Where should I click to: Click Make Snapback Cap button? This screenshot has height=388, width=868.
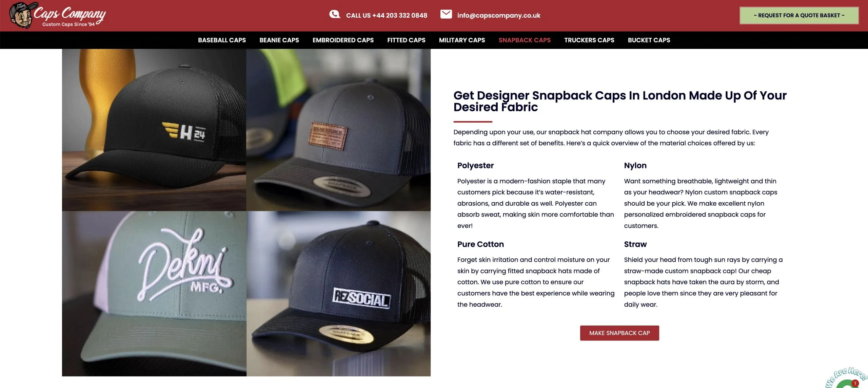click(619, 333)
